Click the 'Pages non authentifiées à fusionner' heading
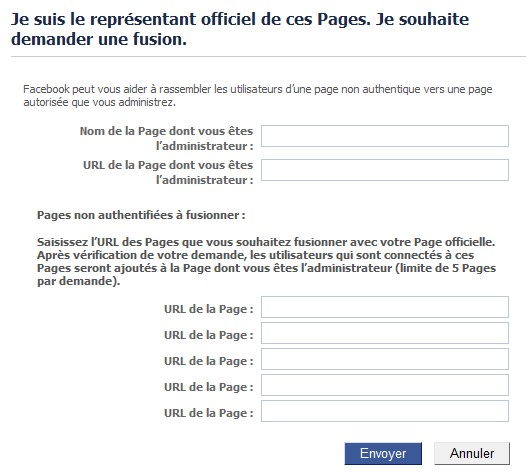 click(x=141, y=215)
